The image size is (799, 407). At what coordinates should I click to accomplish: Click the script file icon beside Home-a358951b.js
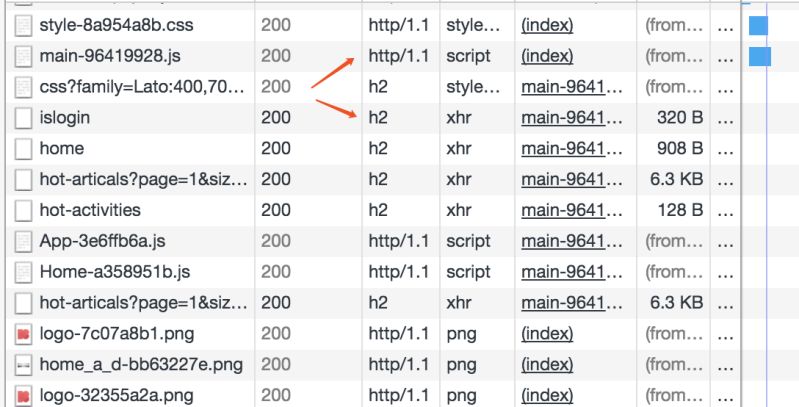(x=23, y=273)
